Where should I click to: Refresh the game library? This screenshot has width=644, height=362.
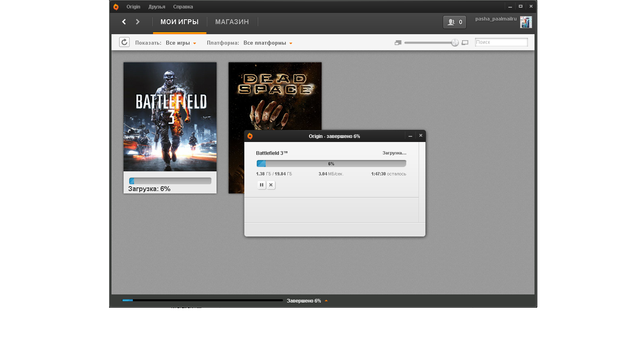(124, 42)
